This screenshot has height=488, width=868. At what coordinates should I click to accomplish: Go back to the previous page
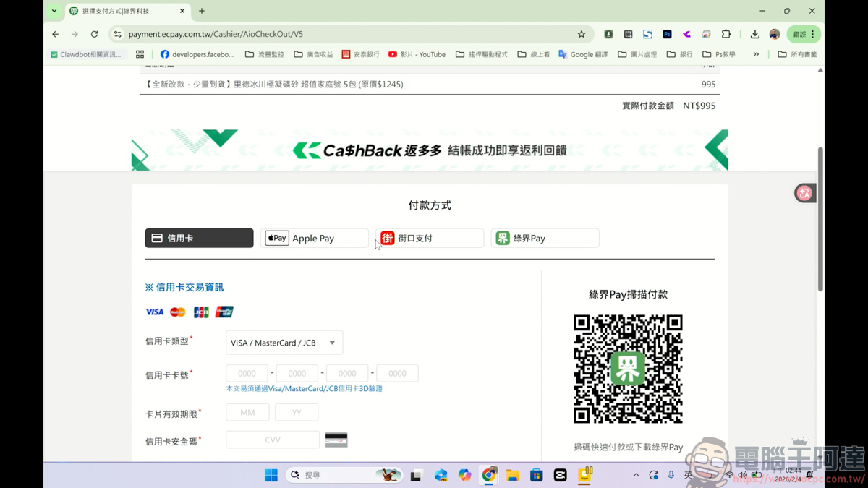click(56, 34)
